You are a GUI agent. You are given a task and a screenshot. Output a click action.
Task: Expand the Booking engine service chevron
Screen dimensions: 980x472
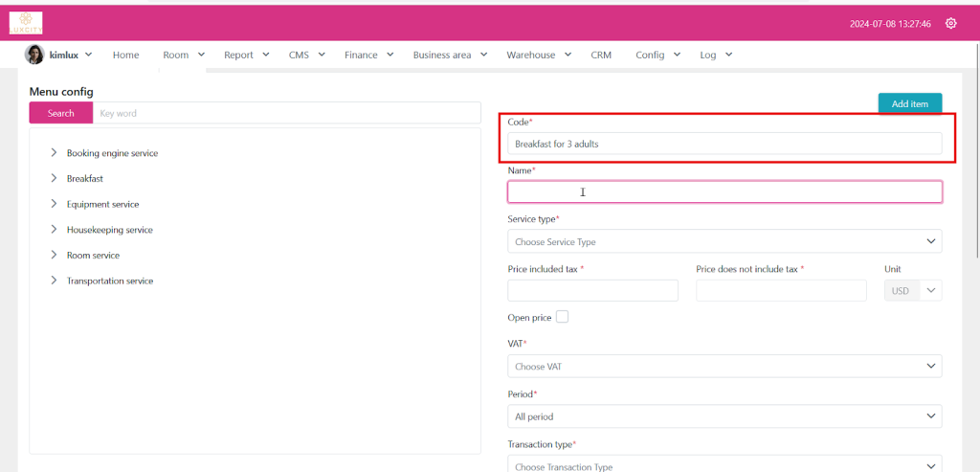(54, 153)
